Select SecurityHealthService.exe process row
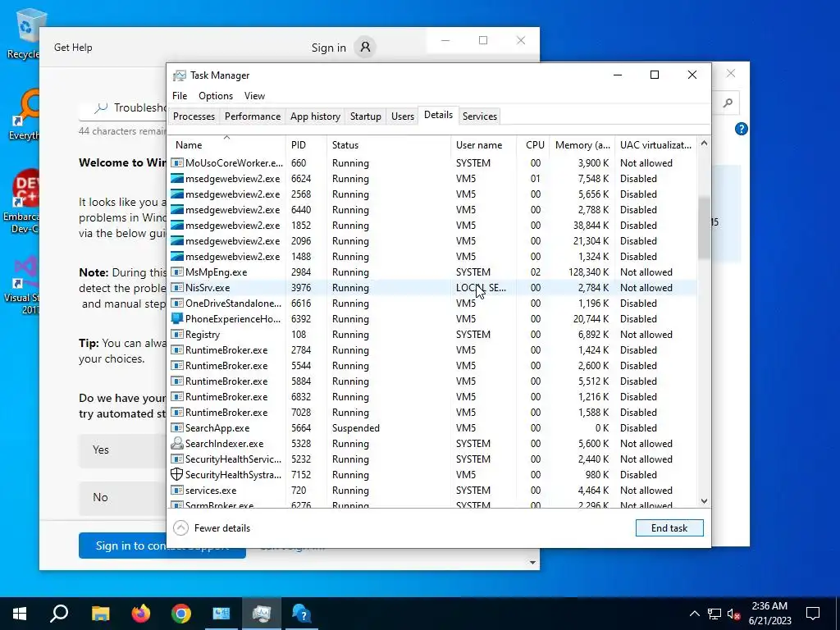The height and width of the screenshot is (630, 840). coord(433,459)
